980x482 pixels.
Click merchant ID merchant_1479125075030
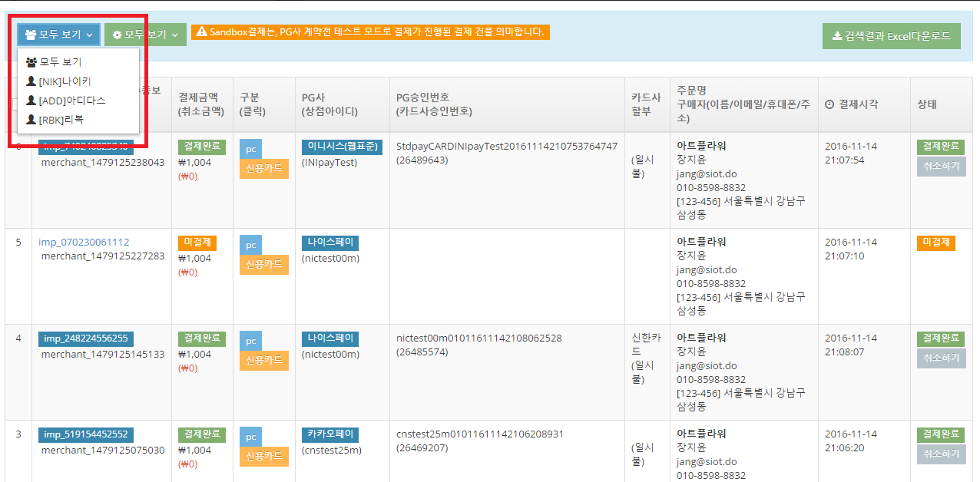click(103, 451)
